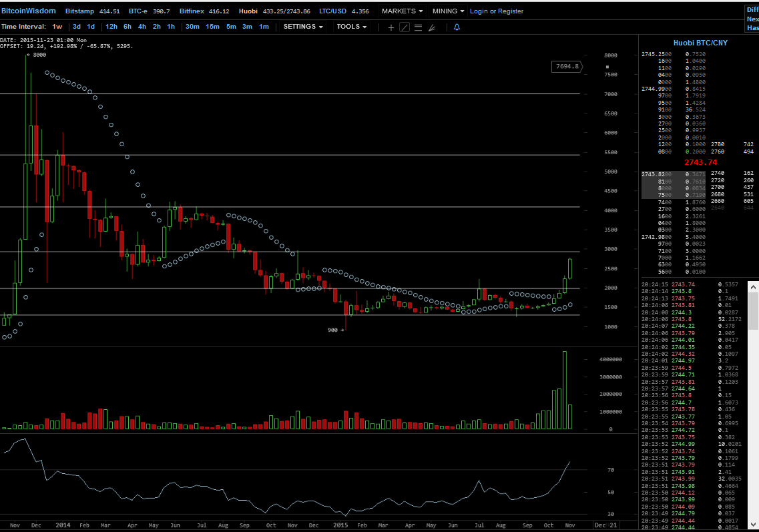Expand the MINING dropdown menu

coord(448,11)
